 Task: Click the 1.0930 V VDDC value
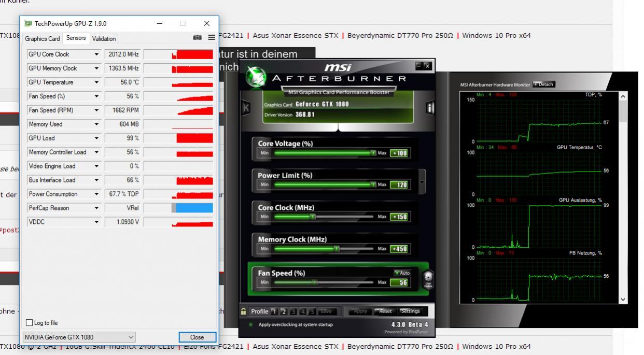[123, 222]
